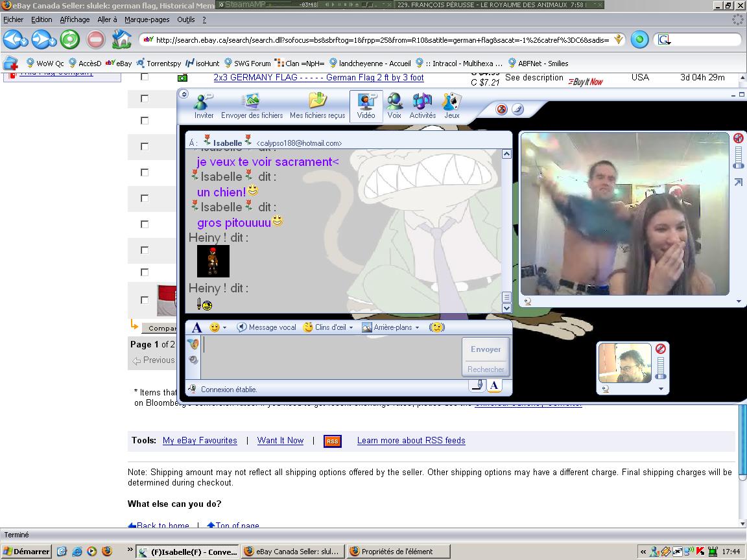Click Envoyer des fichiers in the chat window
The height and width of the screenshot is (560, 747).
(x=252, y=106)
